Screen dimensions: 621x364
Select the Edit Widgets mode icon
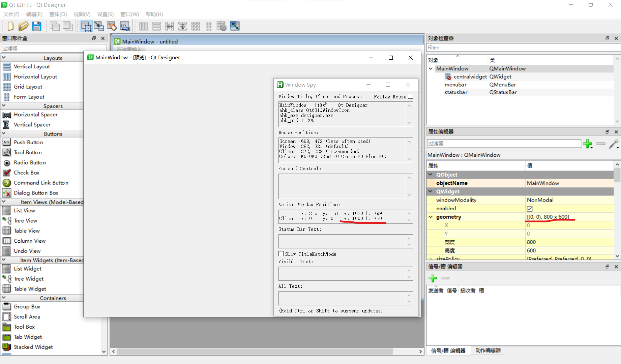point(86,26)
